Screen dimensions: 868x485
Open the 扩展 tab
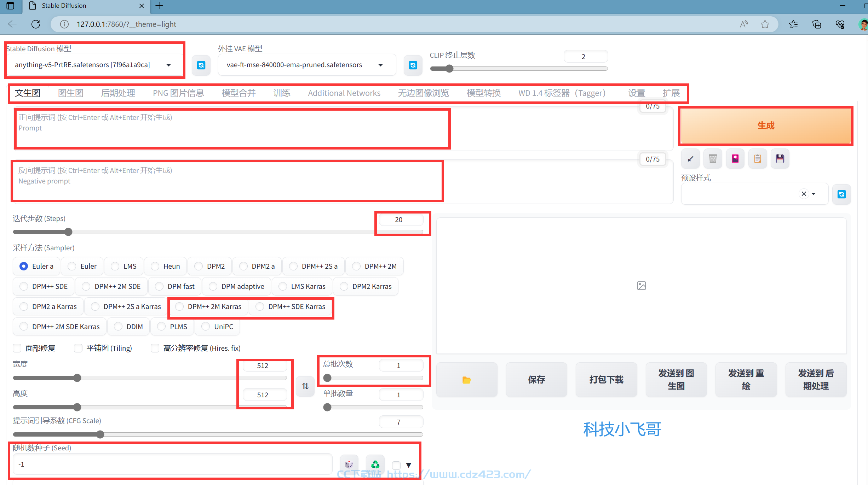pyautogui.click(x=671, y=93)
